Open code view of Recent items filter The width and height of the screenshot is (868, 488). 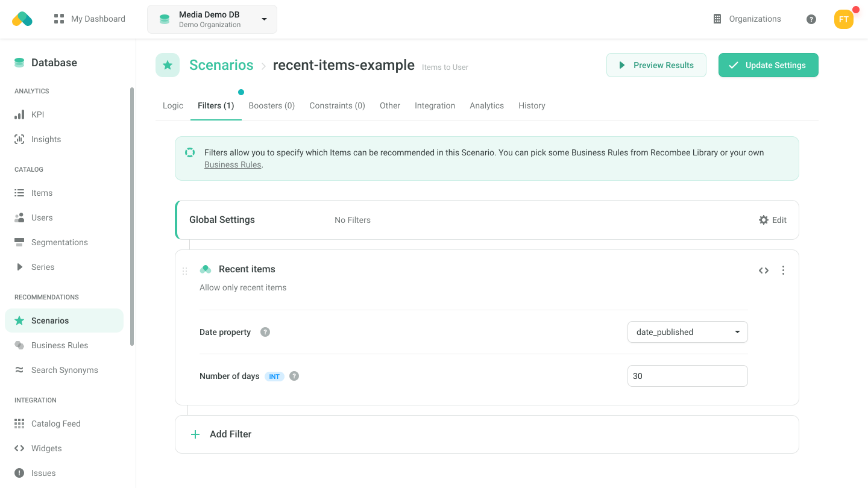click(x=764, y=271)
